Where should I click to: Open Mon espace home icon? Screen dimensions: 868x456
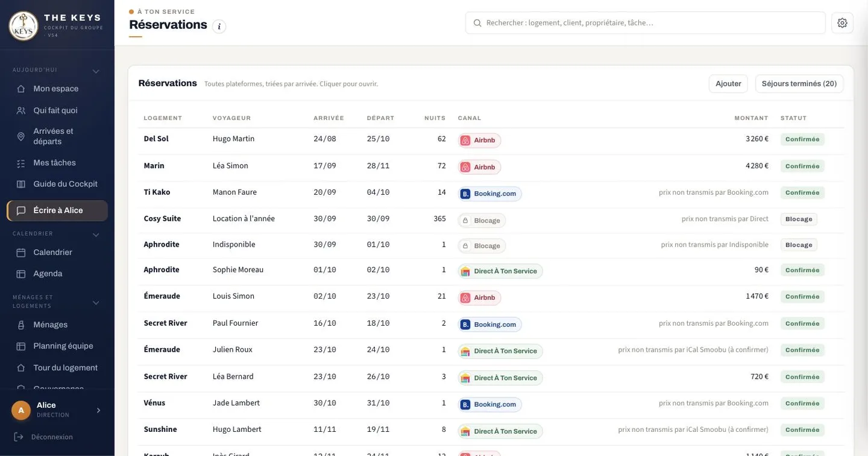click(x=21, y=89)
